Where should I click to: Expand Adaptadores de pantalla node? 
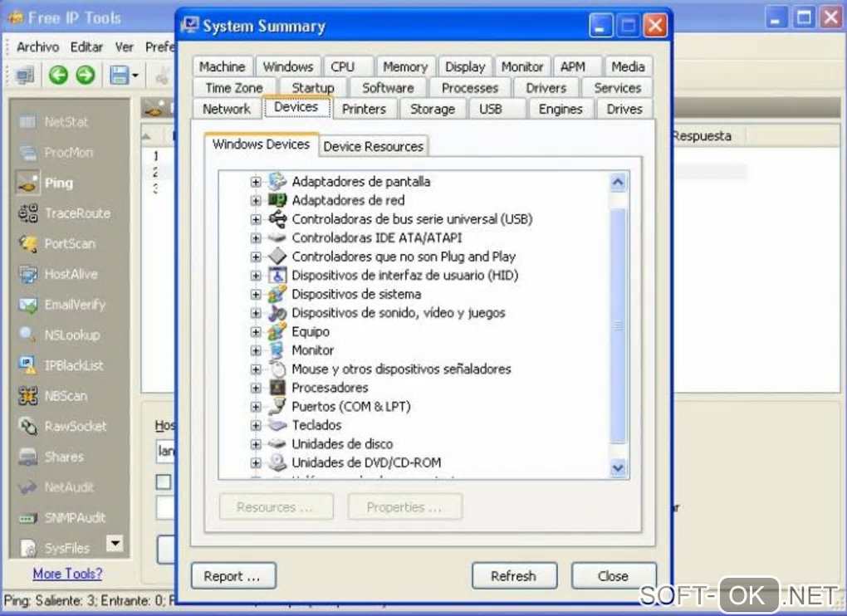point(256,182)
